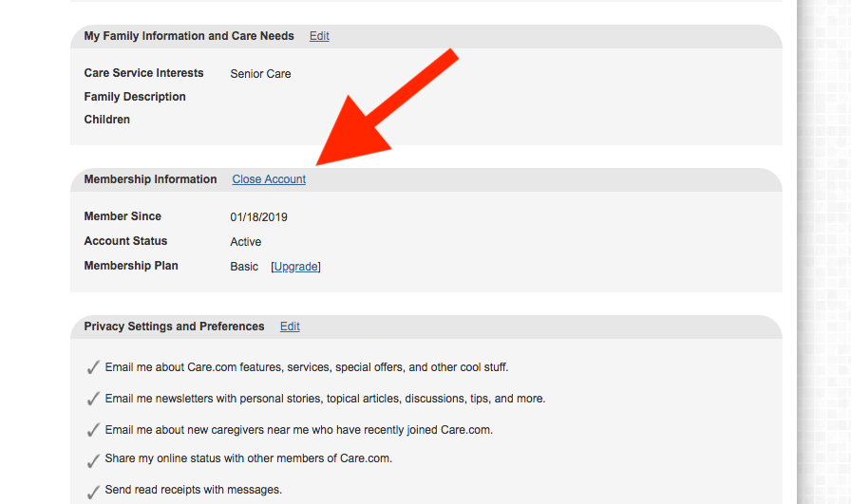Image resolution: width=851 pixels, height=504 pixels.
Task: Select the 'Active' status value
Action: tap(245, 242)
